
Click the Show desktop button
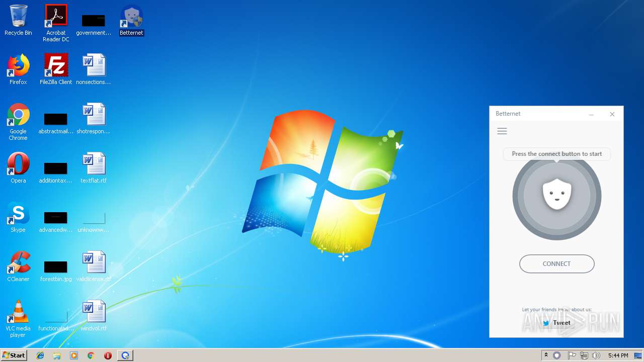pos(639,355)
